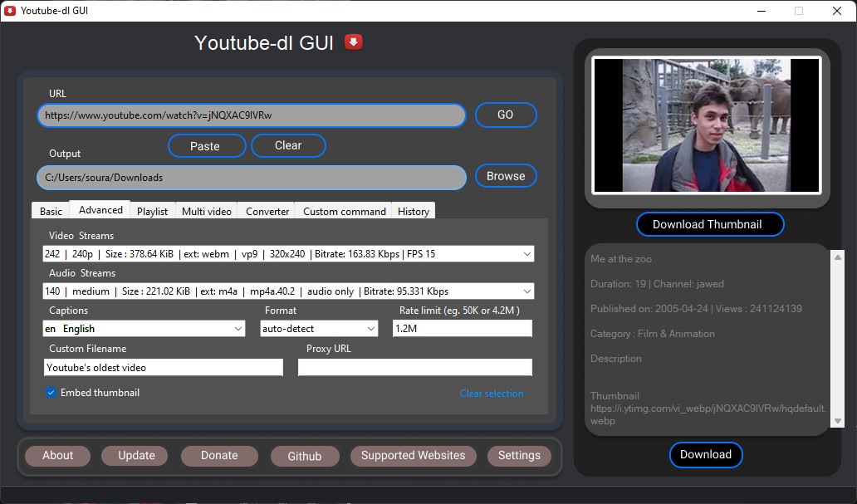
Task: Click the info panel scrollbar track
Action: tap(837, 339)
